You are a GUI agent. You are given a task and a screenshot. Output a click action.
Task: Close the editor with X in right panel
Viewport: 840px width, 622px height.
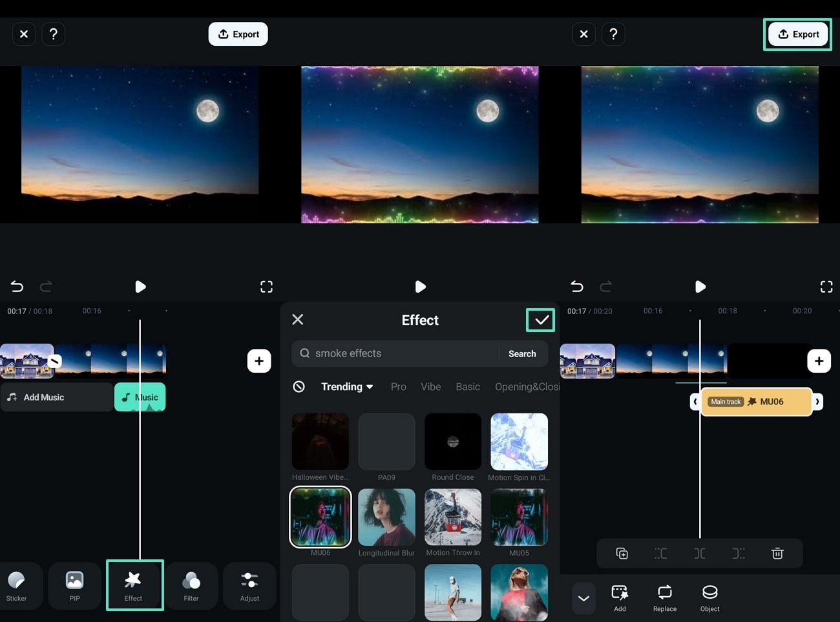pyautogui.click(x=583, y=34)
